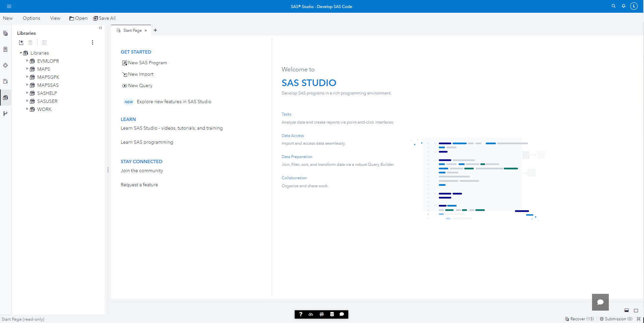Viewport: 644px width, 323px height.
Task: Click the database icon in bottom toolbar
Action: click(332, 314)
